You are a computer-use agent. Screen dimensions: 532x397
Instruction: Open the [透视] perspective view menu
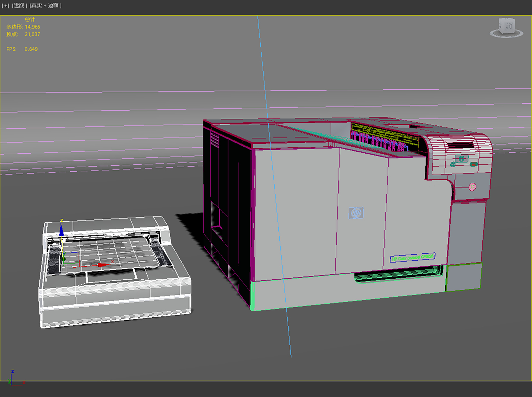[19, 6]
